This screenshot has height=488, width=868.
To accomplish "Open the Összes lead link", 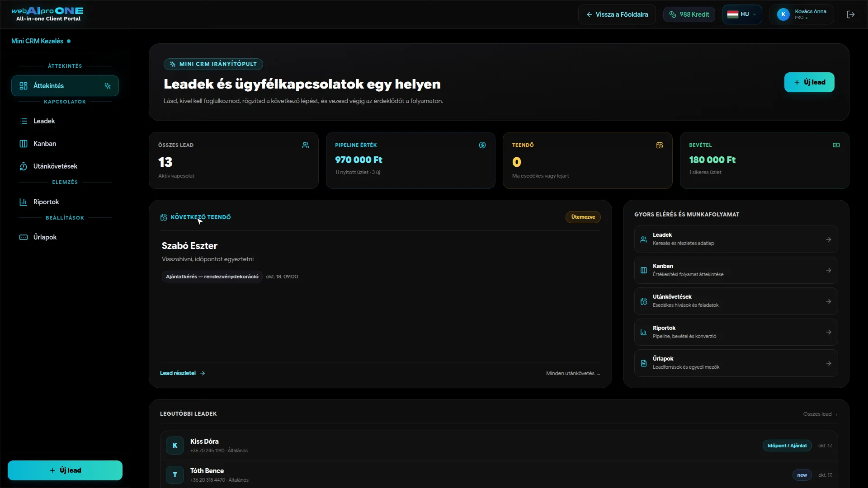I will [820, 414].
